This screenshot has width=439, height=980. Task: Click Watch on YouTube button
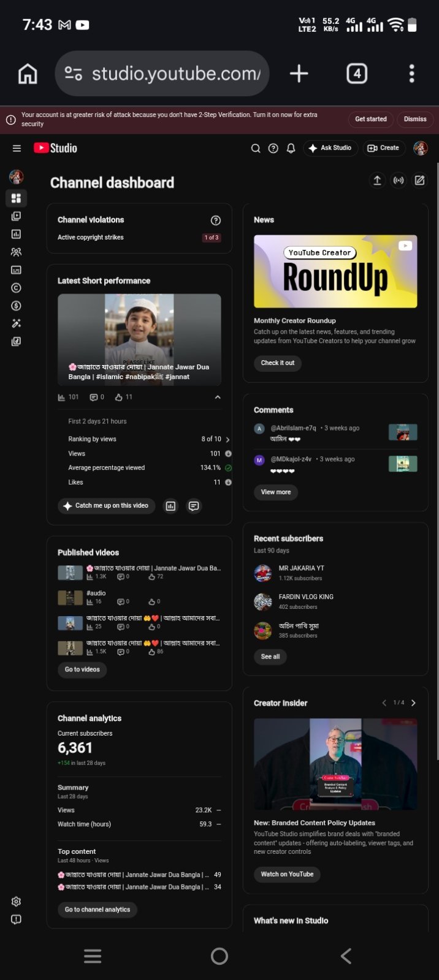(x=287, y=874)
